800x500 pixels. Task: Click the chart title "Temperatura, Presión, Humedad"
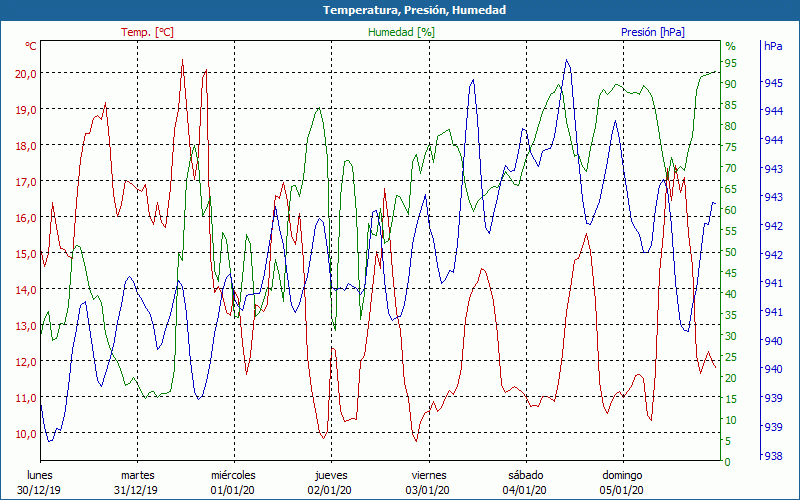tap(414, 10)
